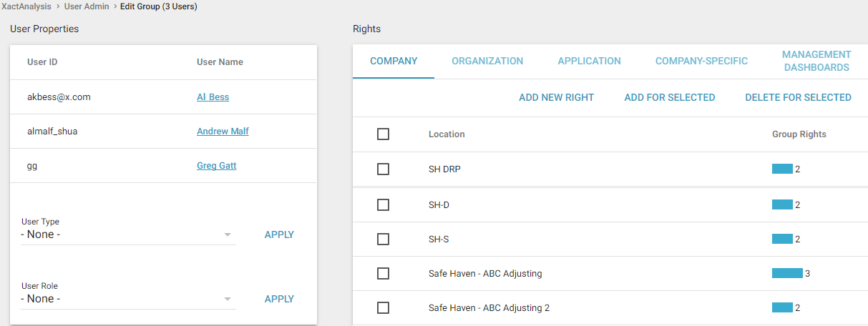The width and height of the screenshot is (868, 326).
Task: Click Delete For Selected
Action: click(x=798, y=98)
